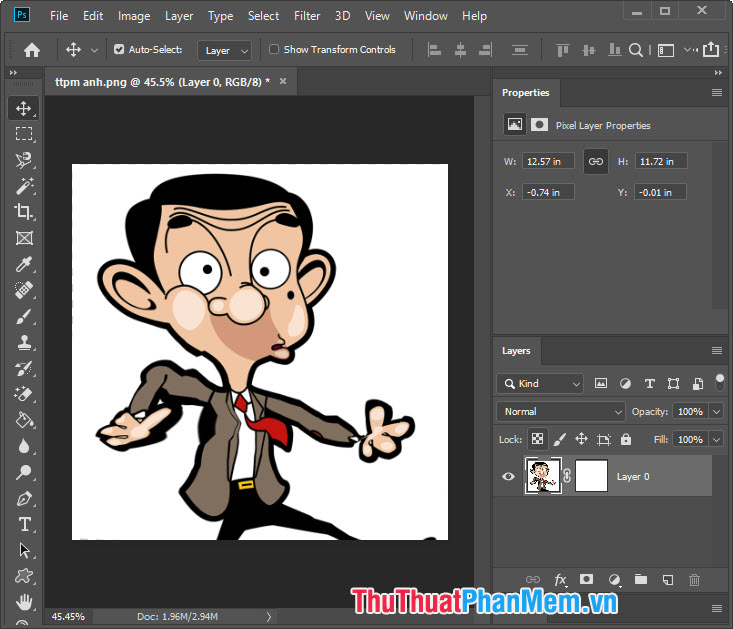Image resolution: width=733 pixels, height=629 pixels.
Task: Open the Layer menu
Action: 179,16
